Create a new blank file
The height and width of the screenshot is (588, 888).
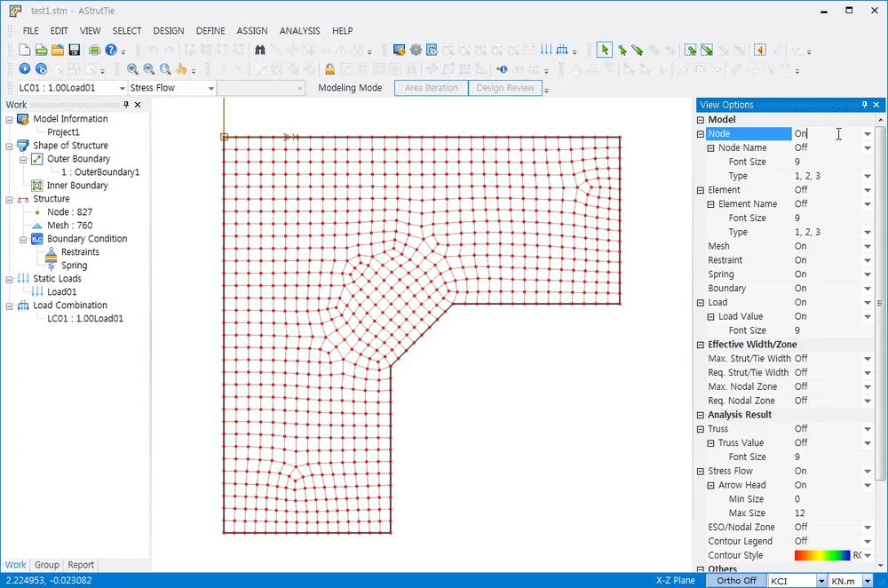click(24, 51)
